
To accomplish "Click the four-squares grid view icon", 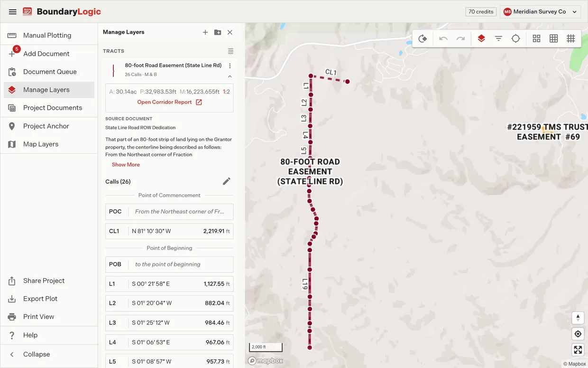I will coord(536,38).
